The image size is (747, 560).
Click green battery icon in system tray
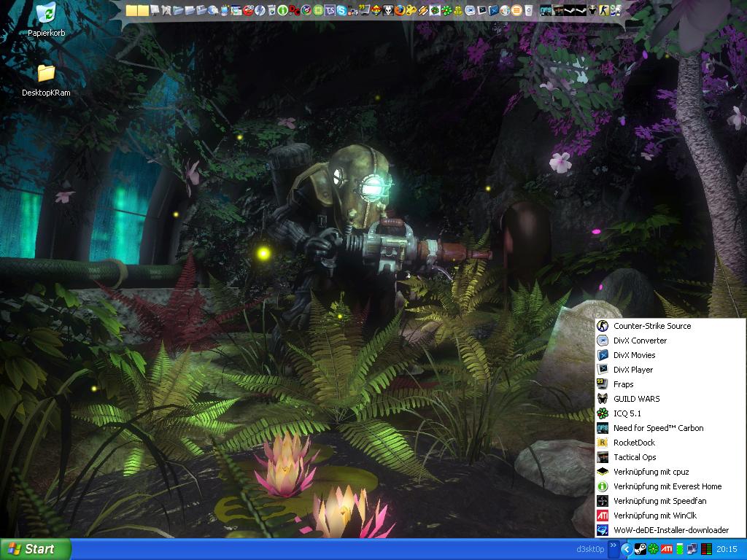coord(680,549)
